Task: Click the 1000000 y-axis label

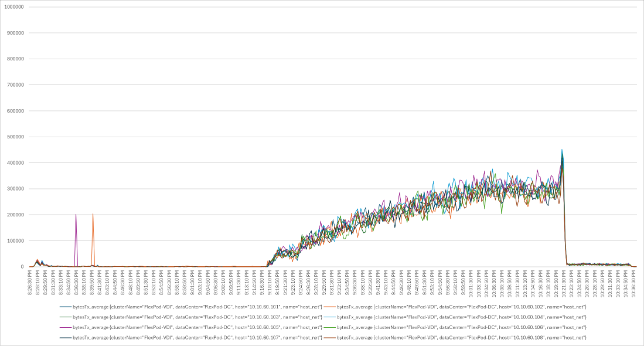Action: coord(14,7)
